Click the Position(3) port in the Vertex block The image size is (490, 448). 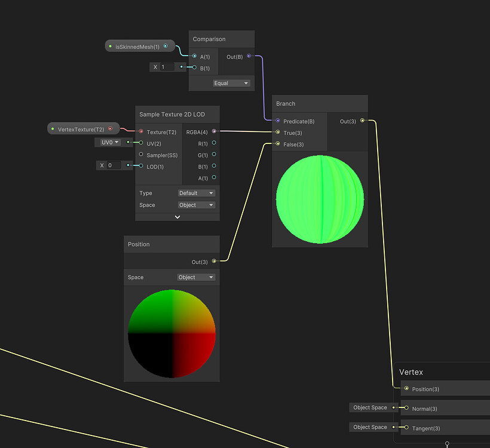[405, 389]
